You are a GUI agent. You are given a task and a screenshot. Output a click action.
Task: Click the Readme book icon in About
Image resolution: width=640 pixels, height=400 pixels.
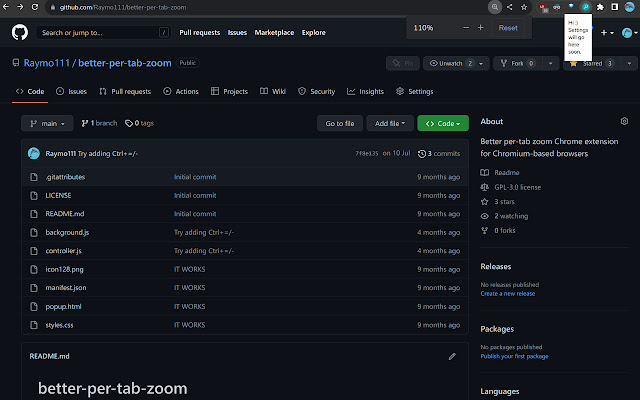coord(484,173)
